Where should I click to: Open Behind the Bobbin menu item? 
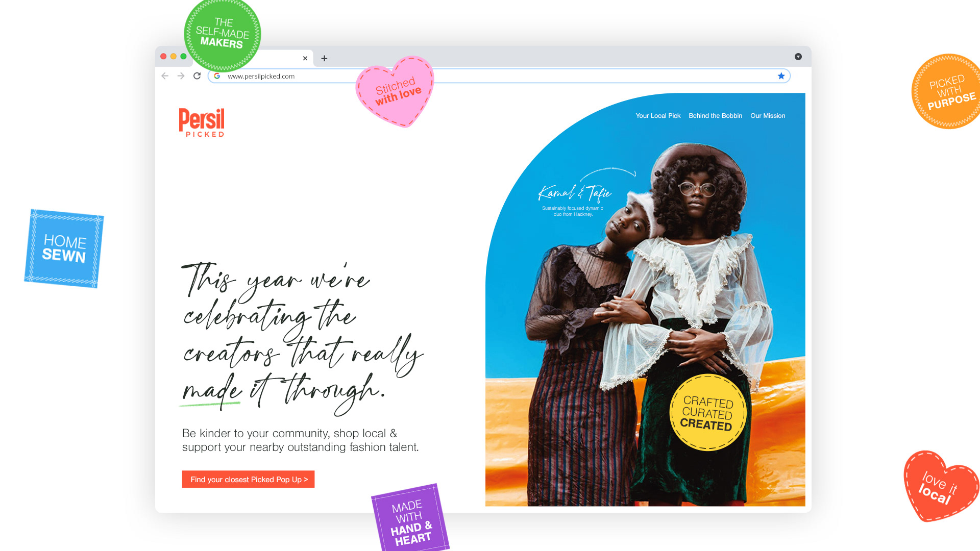coord(715,116)
